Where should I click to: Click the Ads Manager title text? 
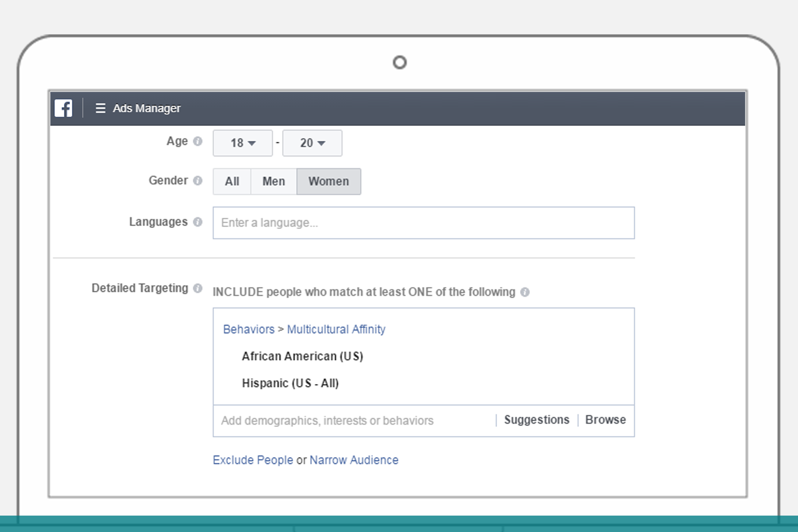pyautogui.click(x=147, y=108)
